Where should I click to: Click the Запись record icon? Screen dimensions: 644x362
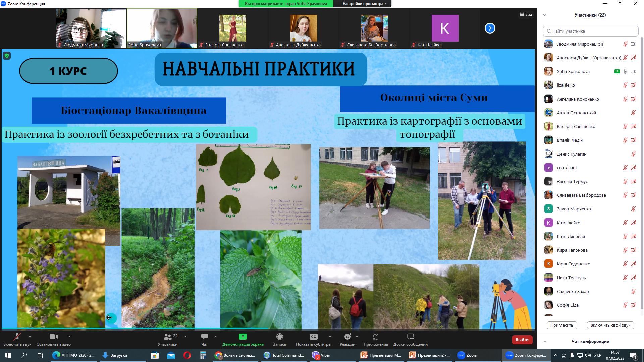[x=279, y=337]
